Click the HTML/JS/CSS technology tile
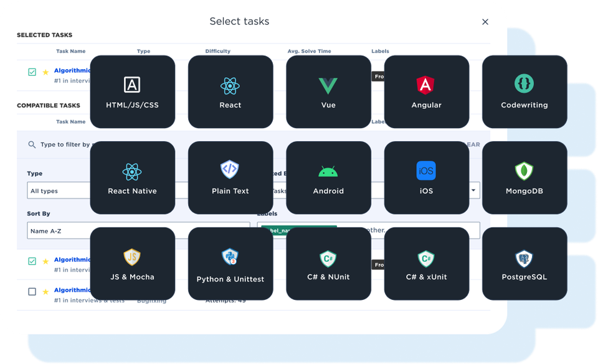598x364 pixels. tap(132, 91)
